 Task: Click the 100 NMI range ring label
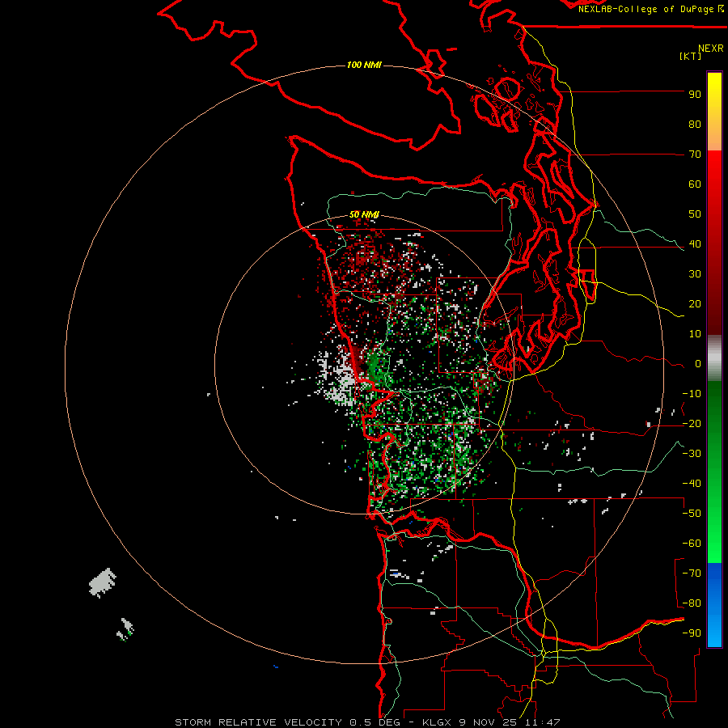tap(364, 65)
